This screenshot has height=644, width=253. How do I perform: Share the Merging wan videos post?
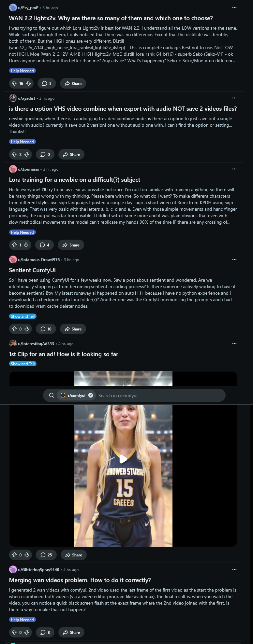[x=71, y=633]
